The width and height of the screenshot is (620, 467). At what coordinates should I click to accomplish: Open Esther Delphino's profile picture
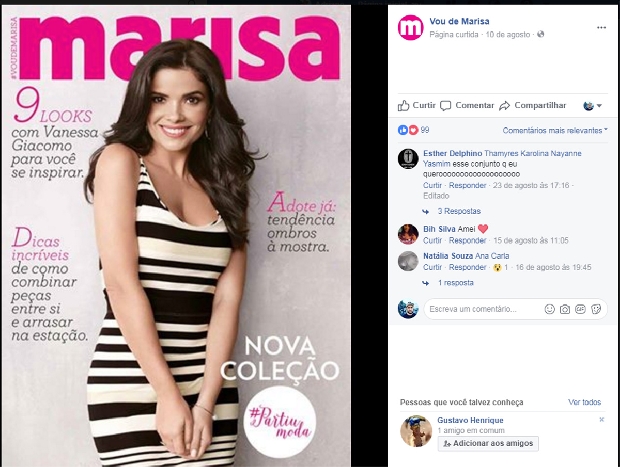tap(408, 159)
